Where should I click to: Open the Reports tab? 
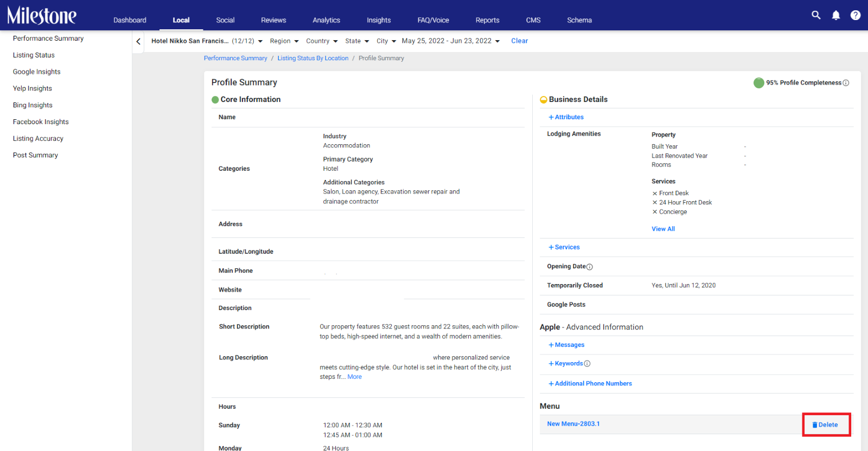(x=488, y=20)
